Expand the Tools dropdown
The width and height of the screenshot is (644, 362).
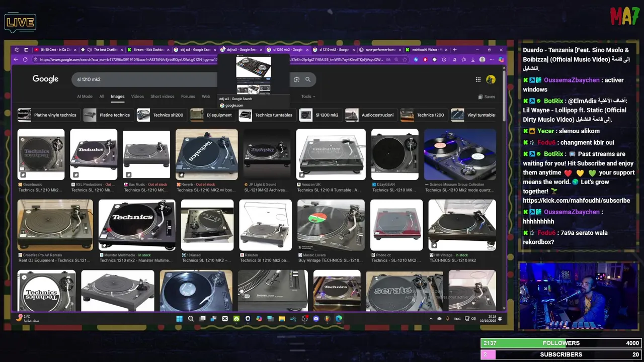pos(308,97)
